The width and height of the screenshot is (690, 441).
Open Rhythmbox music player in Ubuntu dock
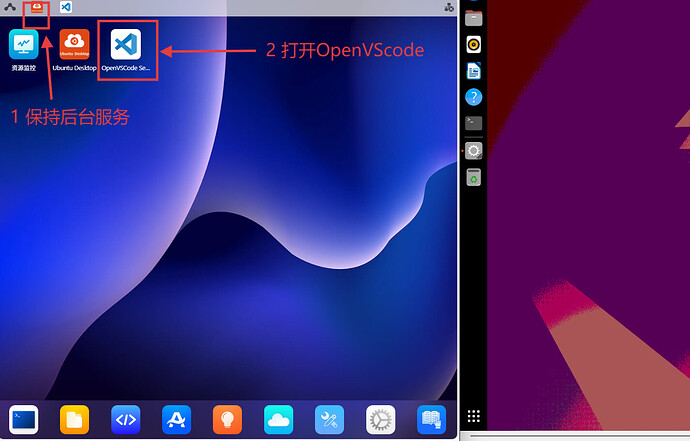click(474, 43)
